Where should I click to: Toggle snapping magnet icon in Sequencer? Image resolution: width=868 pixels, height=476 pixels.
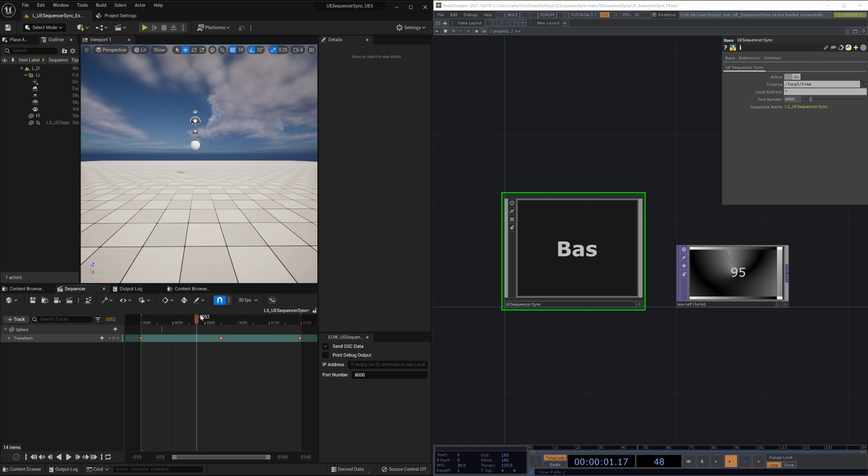219,300
